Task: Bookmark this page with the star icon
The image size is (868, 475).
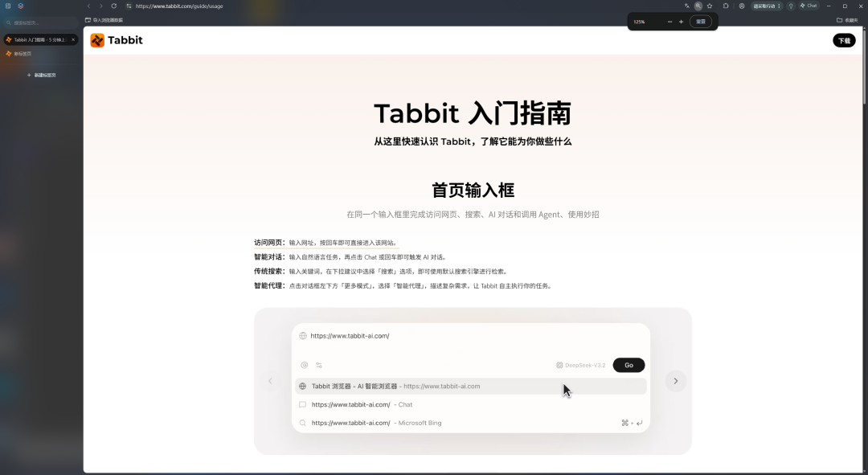Action: [x=710, y=6]
